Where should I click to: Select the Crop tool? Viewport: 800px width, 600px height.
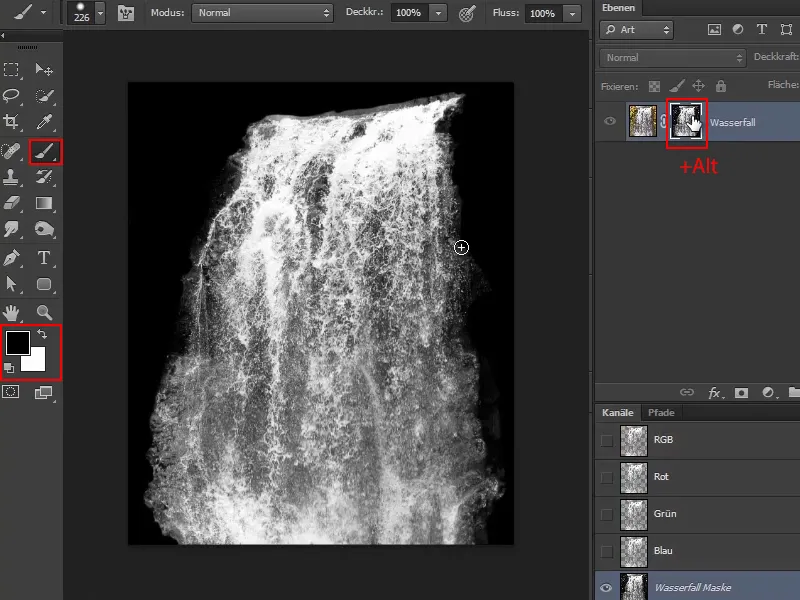(x=11, y=121)
